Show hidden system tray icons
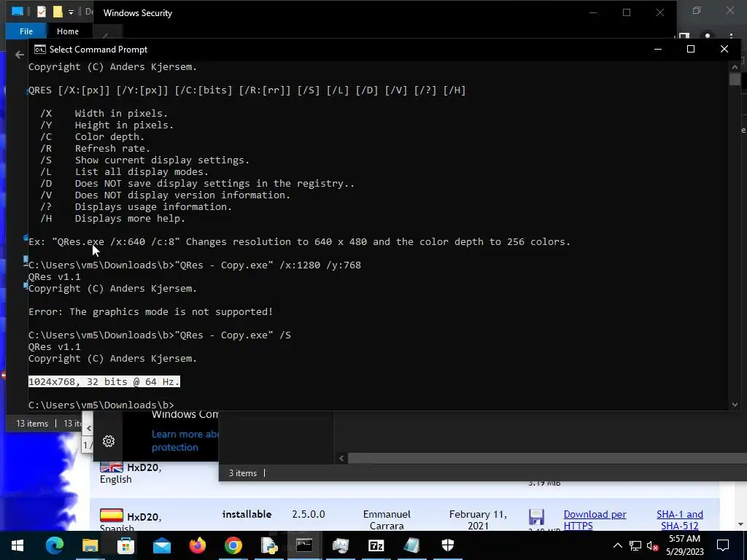The height and width of the screenshot is (560, 747). 617,545
